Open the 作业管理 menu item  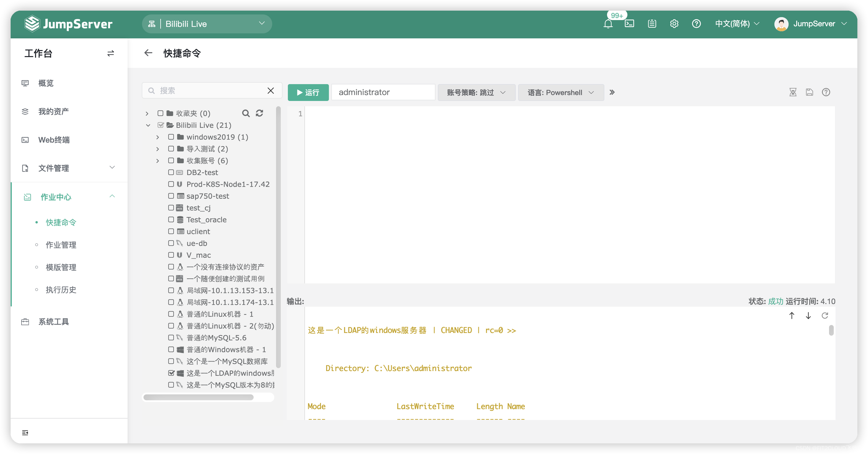(61, 245)
